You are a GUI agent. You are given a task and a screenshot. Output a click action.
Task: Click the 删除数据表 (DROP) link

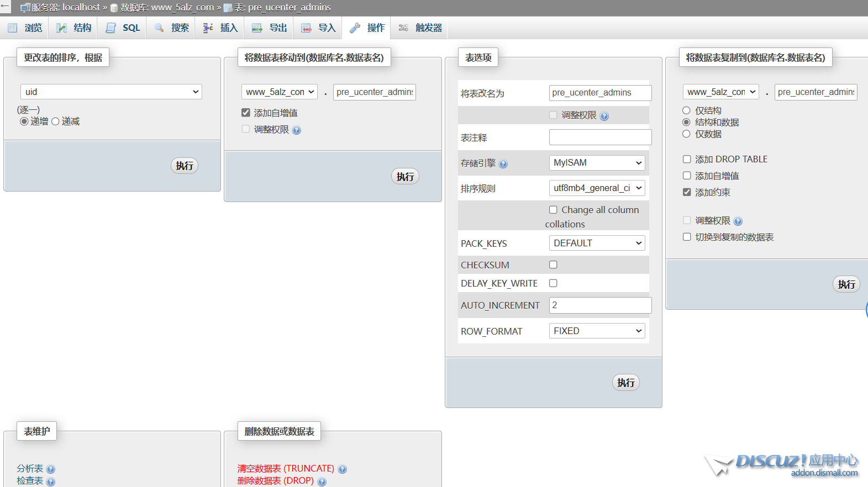coord(275,481)
